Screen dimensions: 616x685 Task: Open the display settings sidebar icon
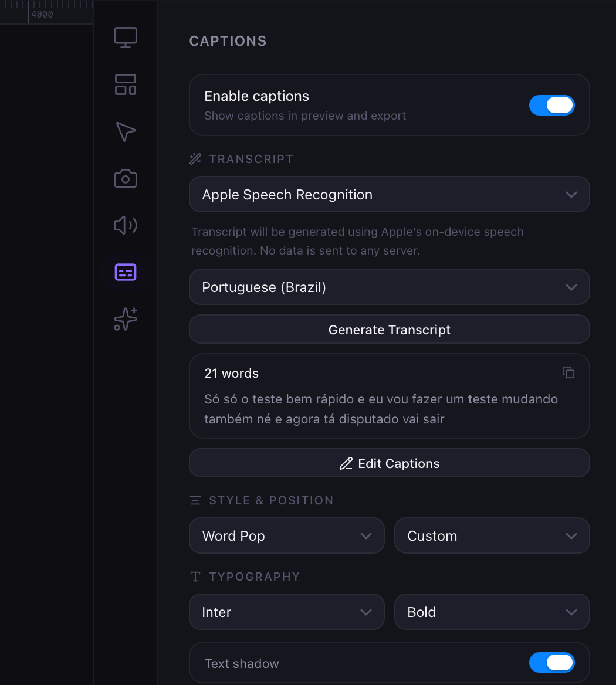[x=125, y=38]
